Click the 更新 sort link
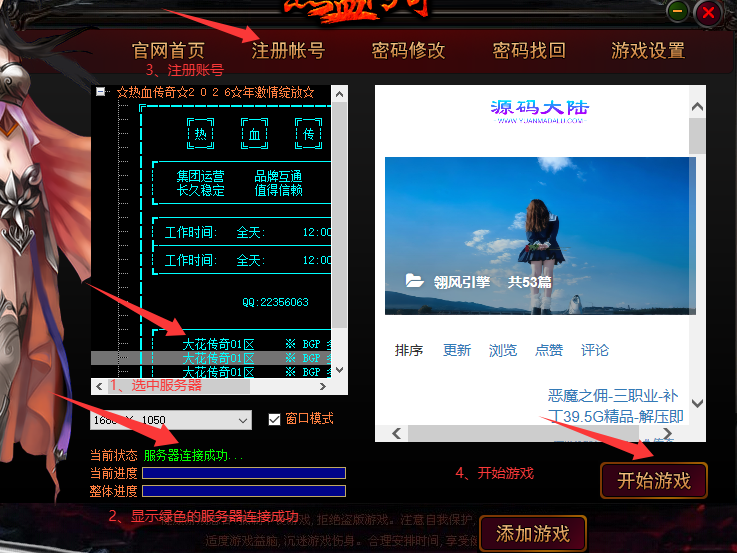 pyautogui.click(x=457, y=350)
